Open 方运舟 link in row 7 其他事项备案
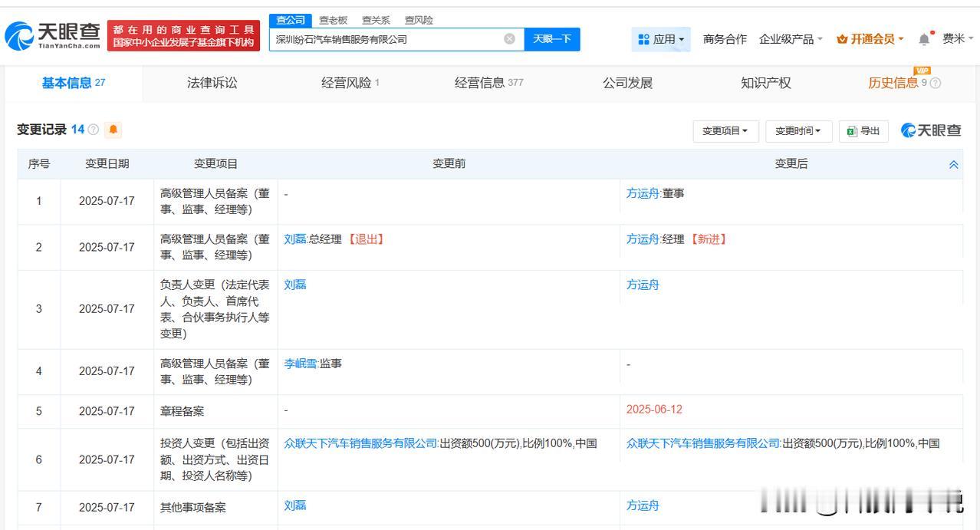980x530 pixels. [x=643, y=505]
